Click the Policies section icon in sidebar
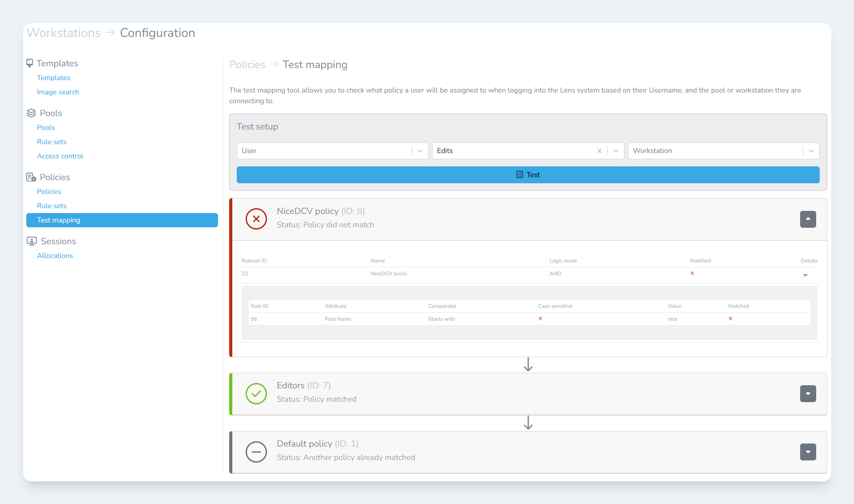 click(31, 177)
